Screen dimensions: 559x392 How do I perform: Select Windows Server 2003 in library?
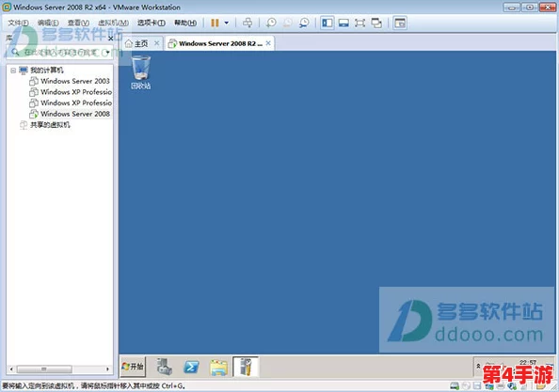pos(75,81)
